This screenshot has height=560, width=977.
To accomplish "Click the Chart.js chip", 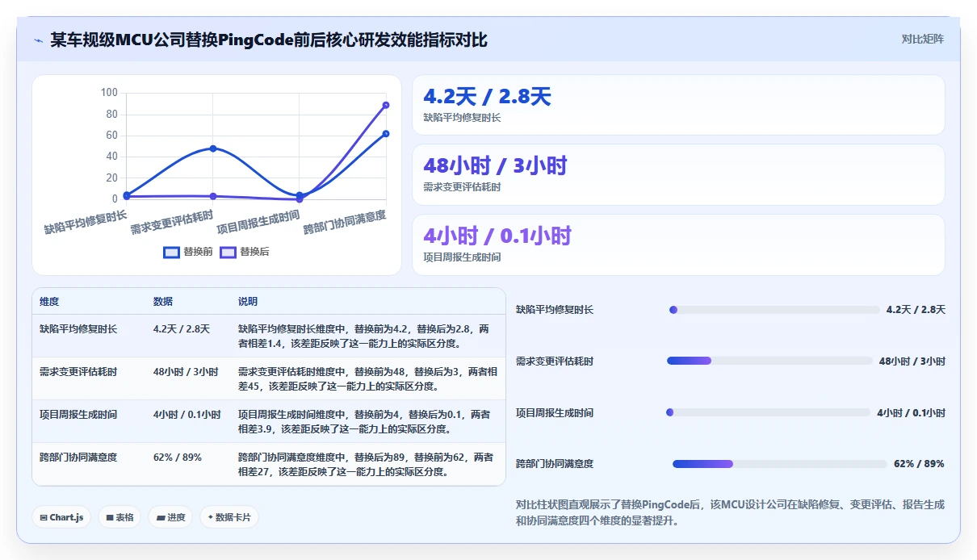I will tap(61, 517).
